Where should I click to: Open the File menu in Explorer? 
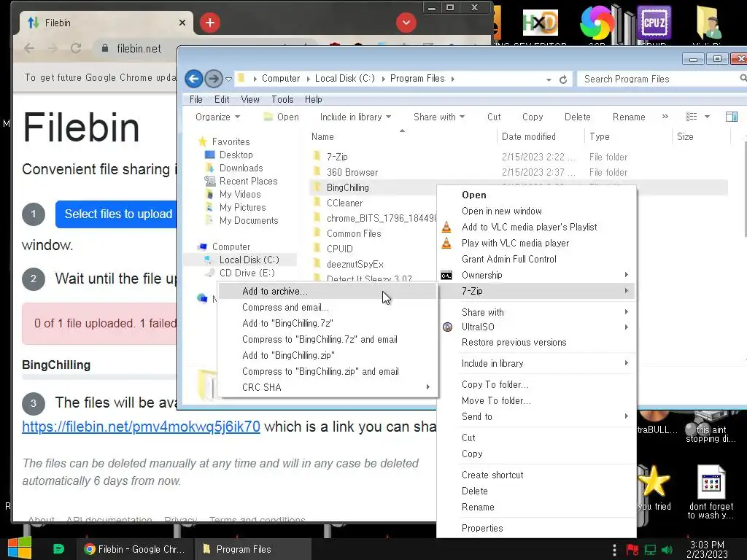tap(196, 99)
